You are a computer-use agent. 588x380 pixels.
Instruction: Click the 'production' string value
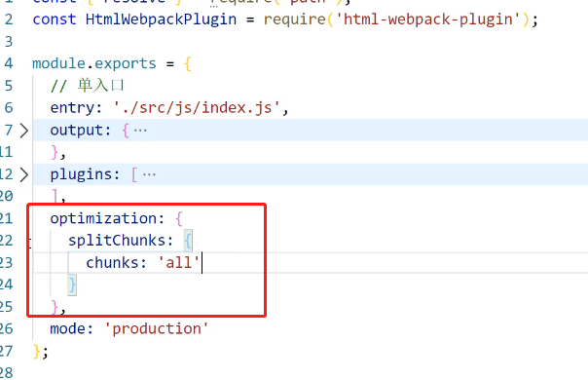click(157, 329)
